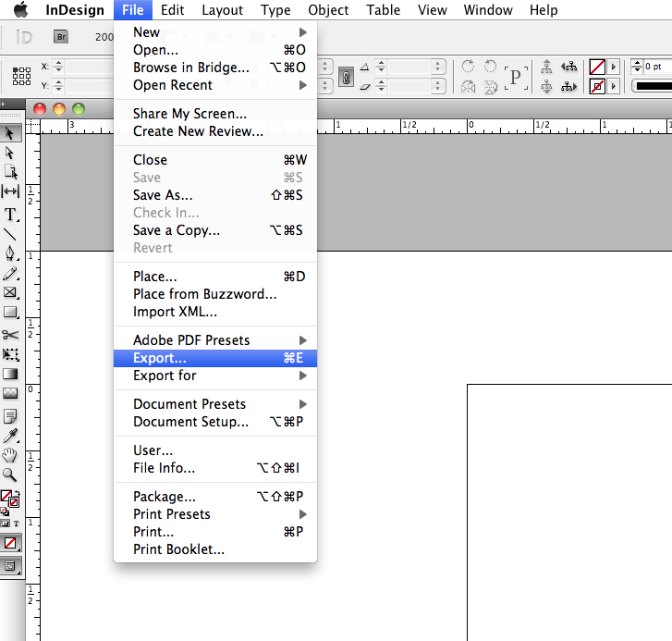Viewport: 672px width, 641px height.
Task: Select the Gradient Feather tool
Action: pyautogui.click(x=10, y=393)
